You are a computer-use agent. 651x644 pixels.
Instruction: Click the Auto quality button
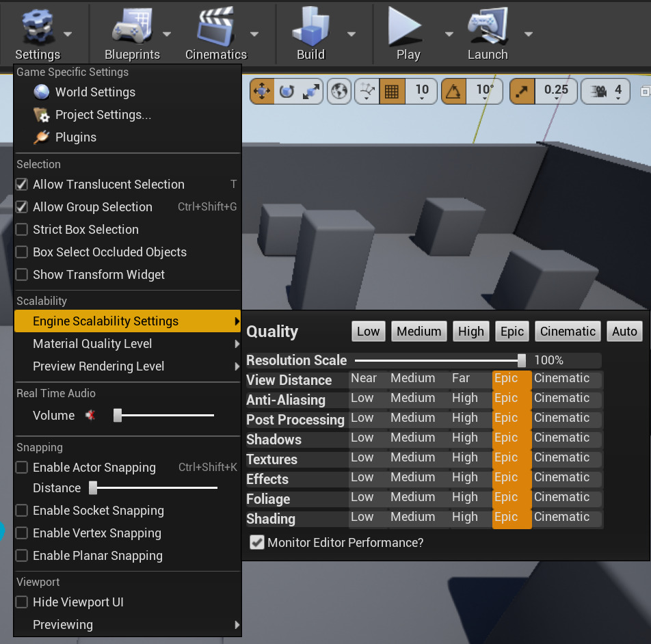tap(624, 332)
